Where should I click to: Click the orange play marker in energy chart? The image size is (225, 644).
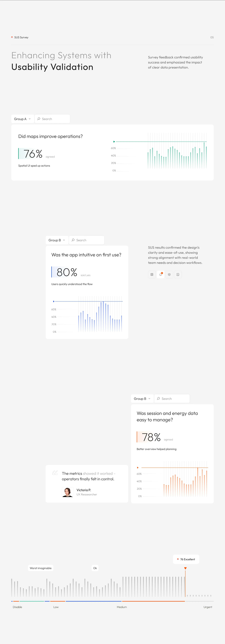click(138, 467)
